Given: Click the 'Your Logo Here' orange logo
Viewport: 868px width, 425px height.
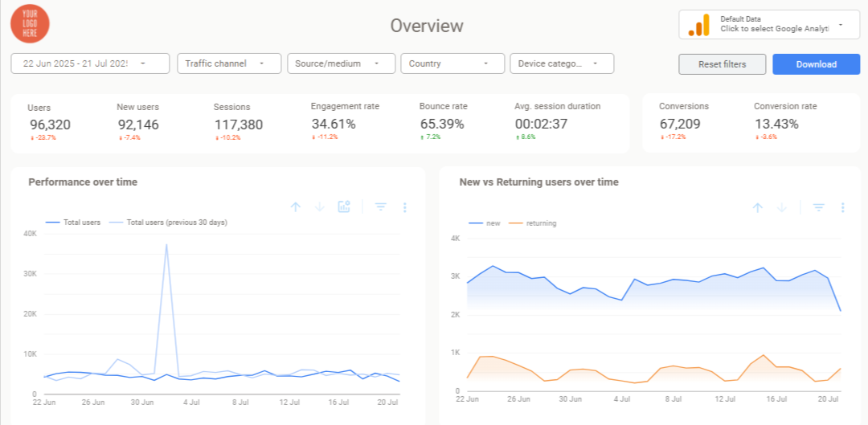Looking at the screenshot, I should click(30, 24).
